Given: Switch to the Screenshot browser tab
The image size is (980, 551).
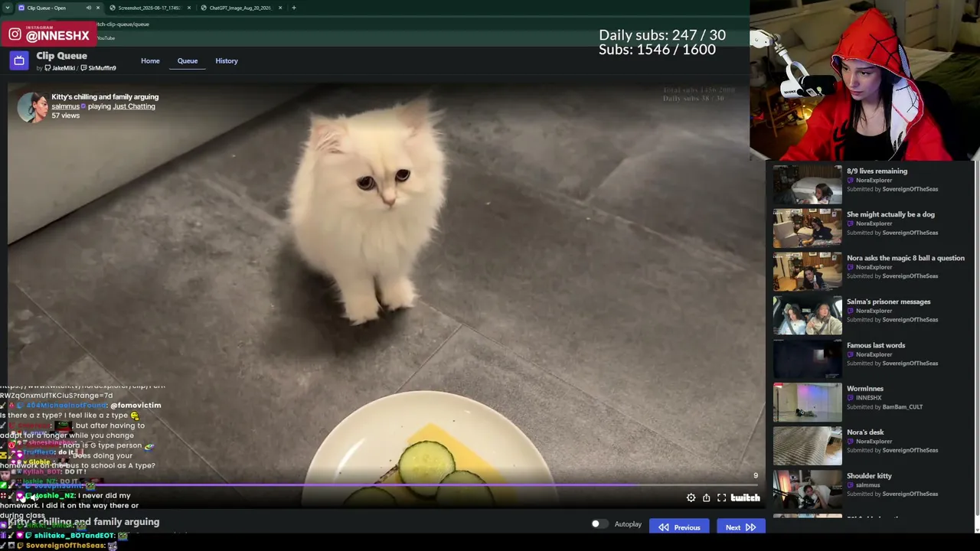Looking at the screenshot, I should pyautogui.click(x=149, y=8).
